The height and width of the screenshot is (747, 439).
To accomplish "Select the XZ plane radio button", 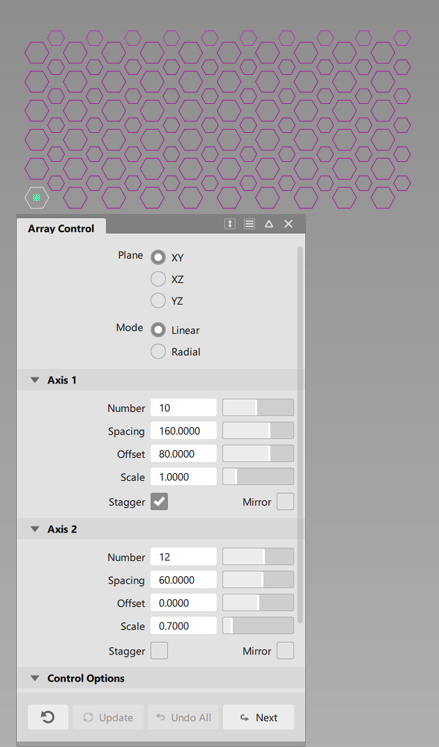I will (x=158, y=279).
